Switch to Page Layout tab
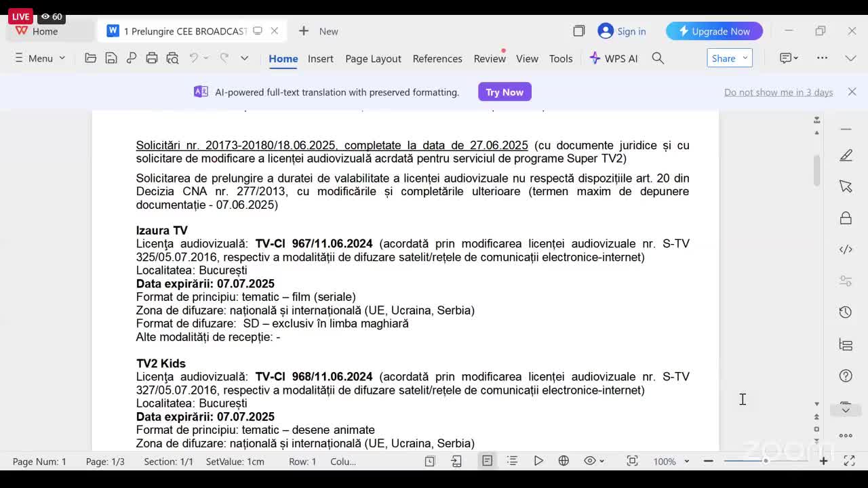This screenshot has width=868, height=488. coord(373,58)
